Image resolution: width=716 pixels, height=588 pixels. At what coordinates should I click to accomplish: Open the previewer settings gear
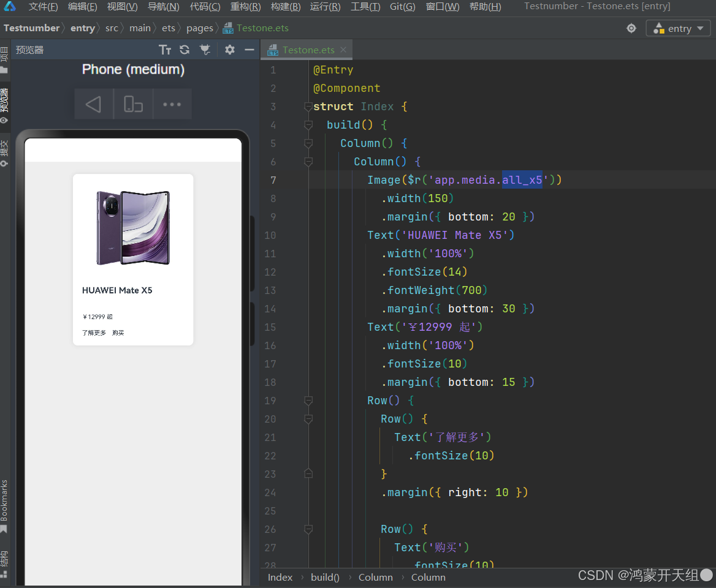point(230,50)
